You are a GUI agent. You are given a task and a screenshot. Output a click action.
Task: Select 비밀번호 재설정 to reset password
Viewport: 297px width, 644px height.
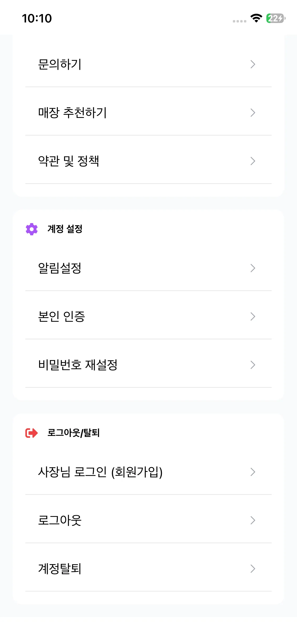coord(78,365)
